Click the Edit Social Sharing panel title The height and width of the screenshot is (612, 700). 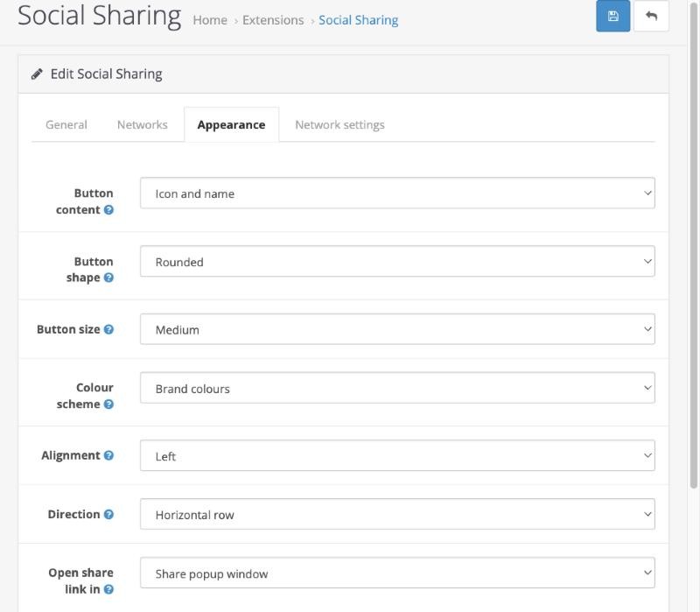[106, 74]
